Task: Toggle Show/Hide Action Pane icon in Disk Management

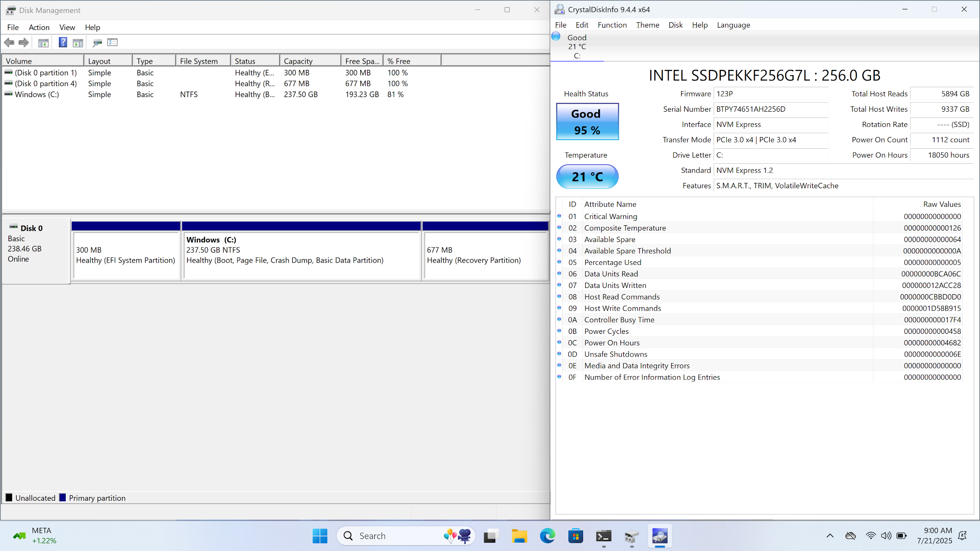Action: coord(78,43)
